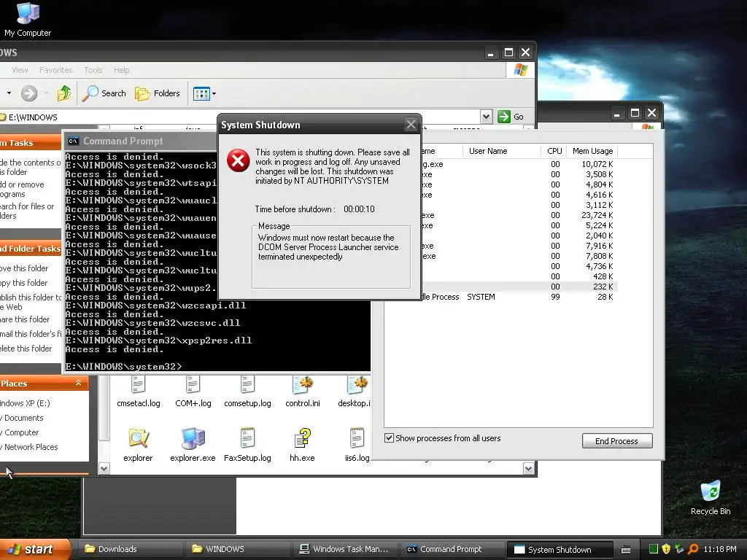This screenshot has height=560, width=747.
Task: Open My Computer desktop icon
Action: 28,19
